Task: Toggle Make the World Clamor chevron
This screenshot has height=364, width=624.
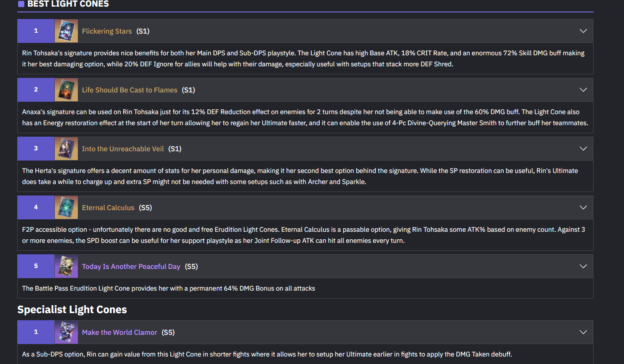Action: click(583, 332)
